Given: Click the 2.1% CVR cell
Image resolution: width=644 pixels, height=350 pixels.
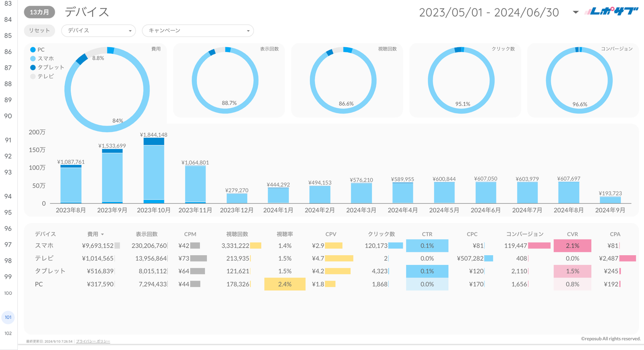Looking at the screenshot, I should (x=572, y=245).
